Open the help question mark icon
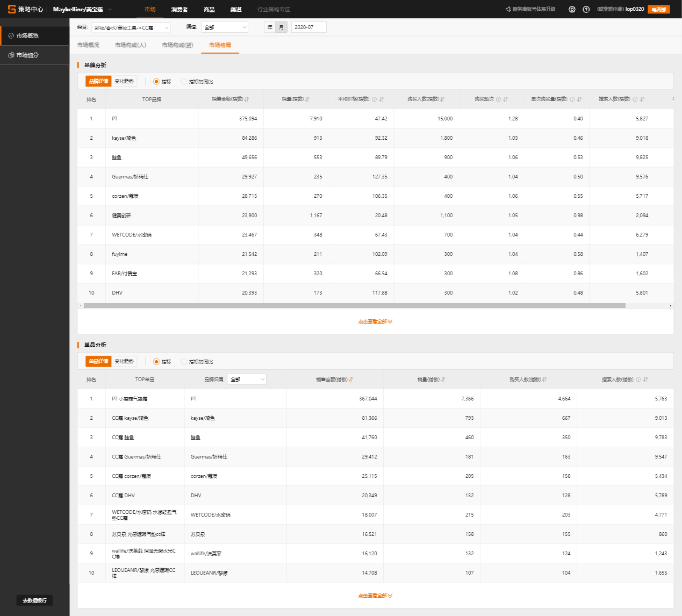This screenshot has width=682, height=616. click(586, 9)
